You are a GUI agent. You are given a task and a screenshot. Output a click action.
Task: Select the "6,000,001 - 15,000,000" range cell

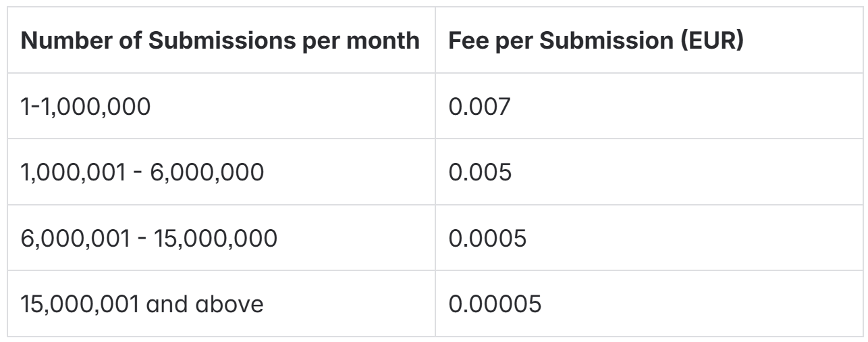150,238
